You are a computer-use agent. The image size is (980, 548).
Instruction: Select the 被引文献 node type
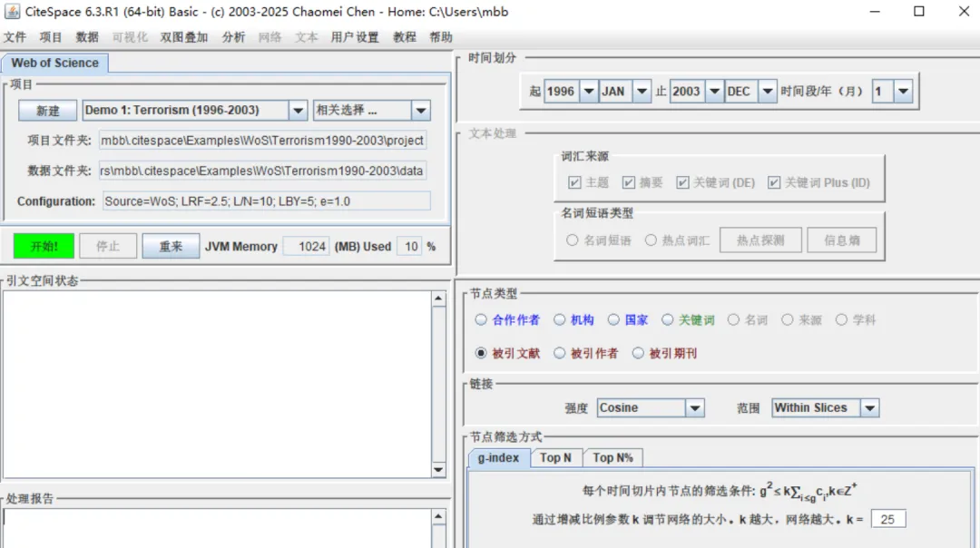click(481, 353)
